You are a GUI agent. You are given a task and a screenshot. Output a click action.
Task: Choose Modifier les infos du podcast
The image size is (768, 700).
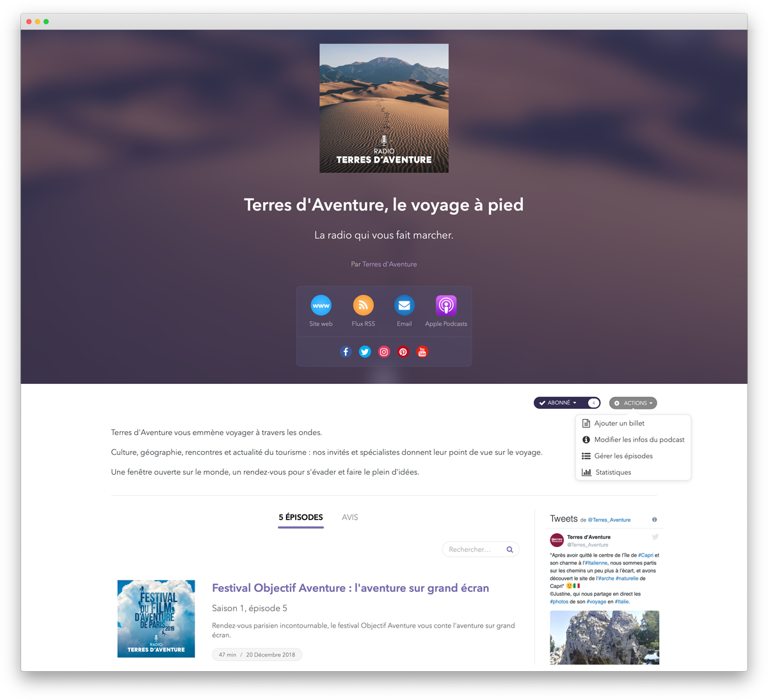coord(639,440)
